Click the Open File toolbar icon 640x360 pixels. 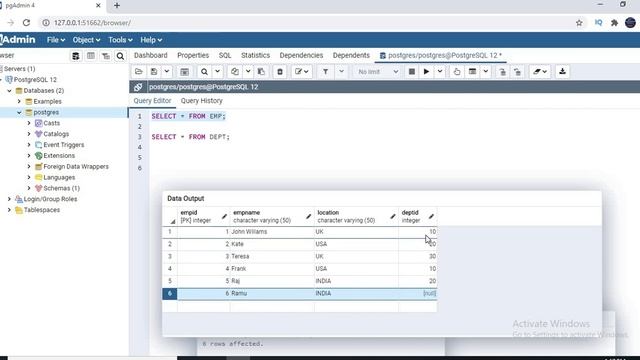pyautogui.click(x=139, y=72)
